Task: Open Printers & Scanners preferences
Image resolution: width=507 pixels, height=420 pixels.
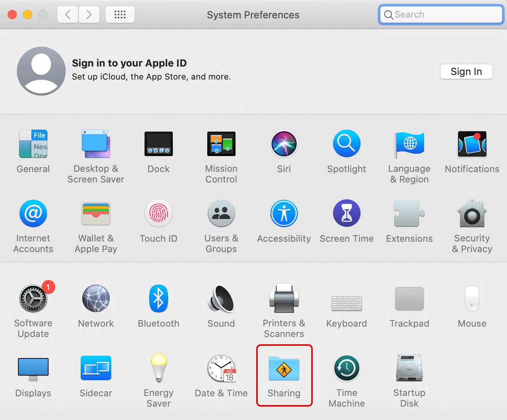Action: pos(284,298)
